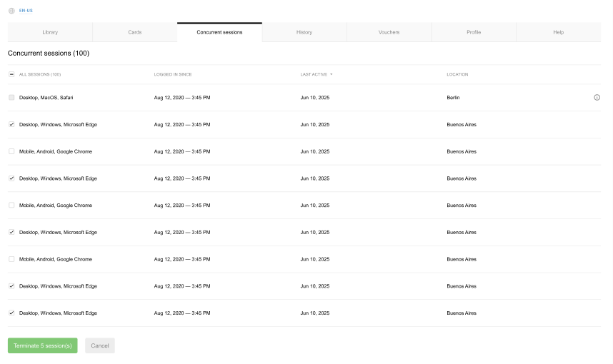The image size is (613, 364).
Task: Open the Cards tab
Action: tap(135, 32)
